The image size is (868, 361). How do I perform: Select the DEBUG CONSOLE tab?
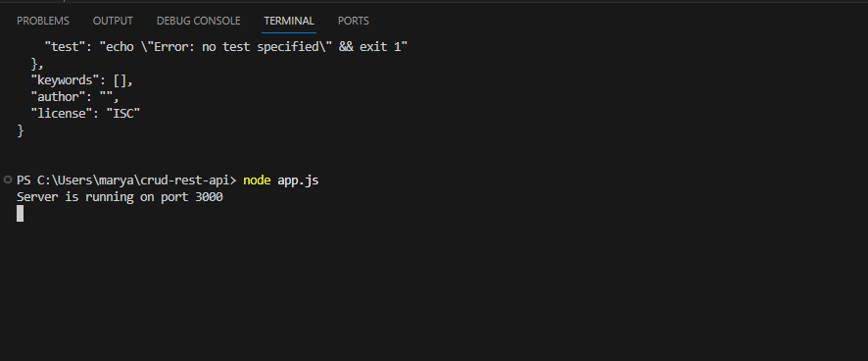[198, 21]
